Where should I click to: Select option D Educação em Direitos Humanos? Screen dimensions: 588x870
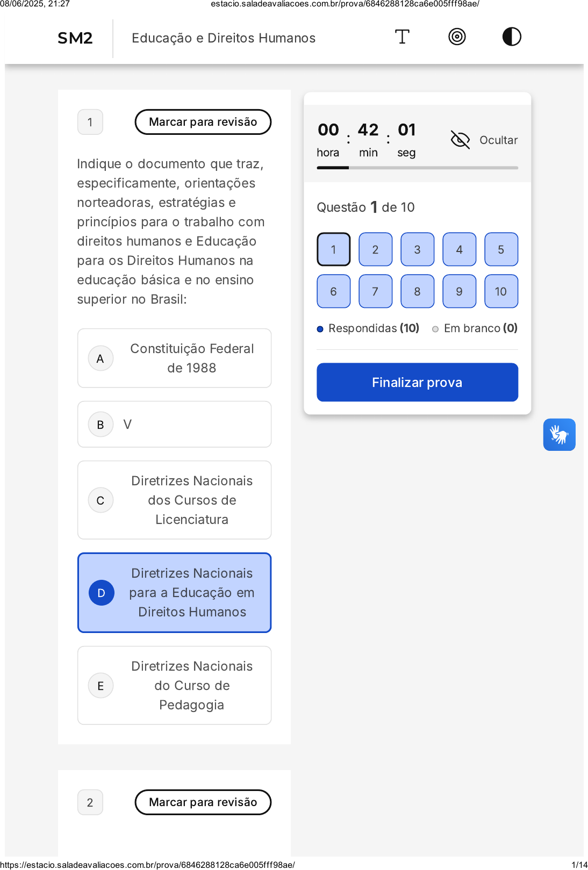click(x=174, y=593)
